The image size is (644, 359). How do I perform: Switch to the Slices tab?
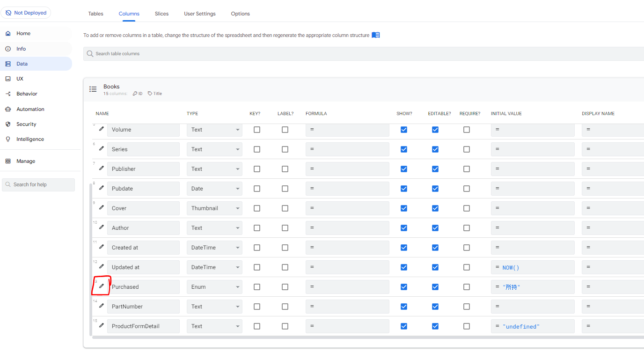[161, 14]
